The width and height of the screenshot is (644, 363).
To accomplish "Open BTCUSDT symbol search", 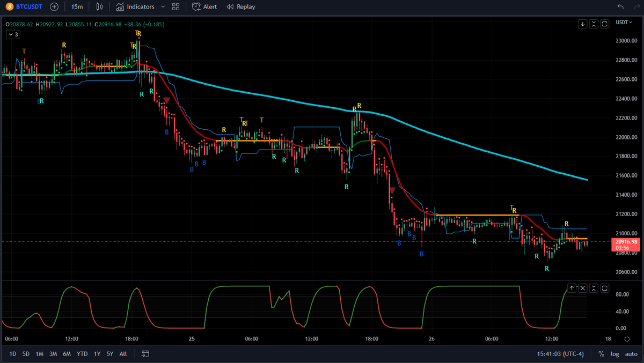I will (29, 7).
